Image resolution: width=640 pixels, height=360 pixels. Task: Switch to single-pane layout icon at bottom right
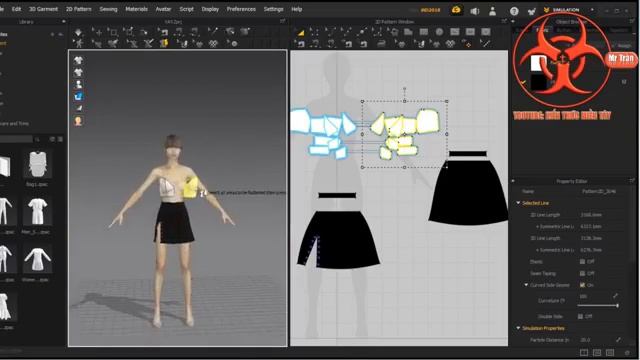(584, 352)
